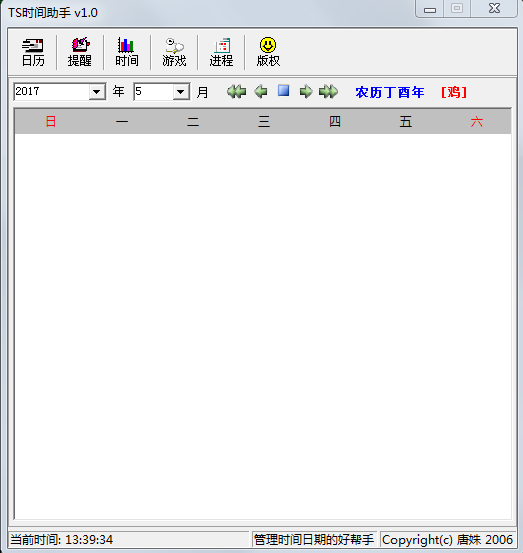This screenshot has width=523, height=553.
Task: Open the 时间 time tool
Action: tap(127, 53)
